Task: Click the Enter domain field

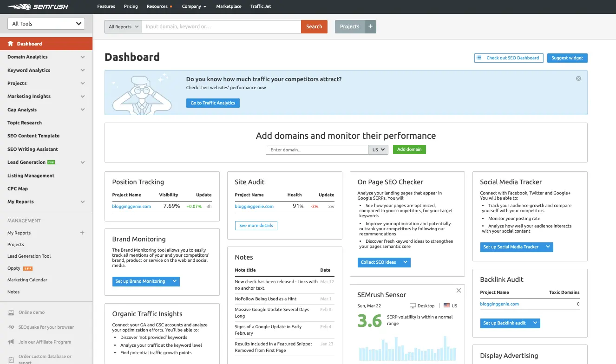Action: click(317, 149)
